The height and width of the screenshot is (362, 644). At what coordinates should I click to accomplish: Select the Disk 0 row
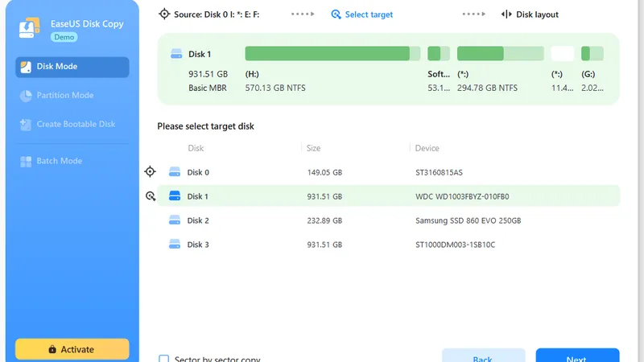389,172
